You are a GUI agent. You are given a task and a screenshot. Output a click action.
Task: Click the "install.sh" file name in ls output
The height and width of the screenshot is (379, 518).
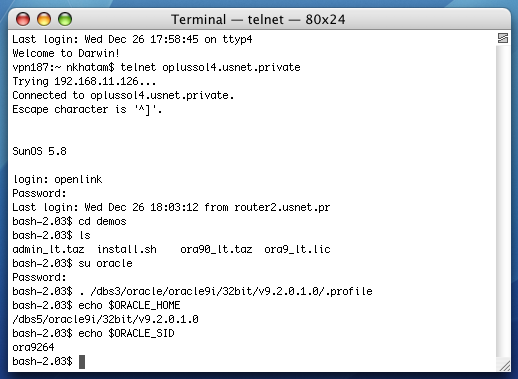[126, 249]
